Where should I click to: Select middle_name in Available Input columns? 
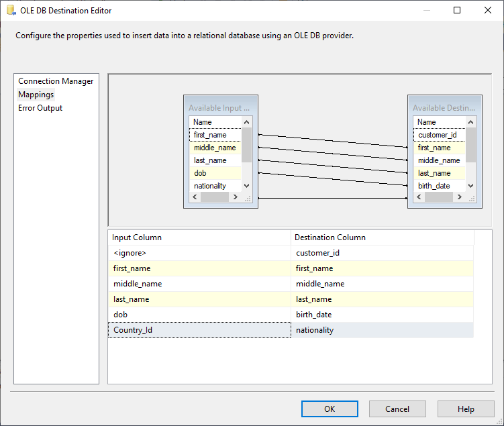[x=215, y=148]
